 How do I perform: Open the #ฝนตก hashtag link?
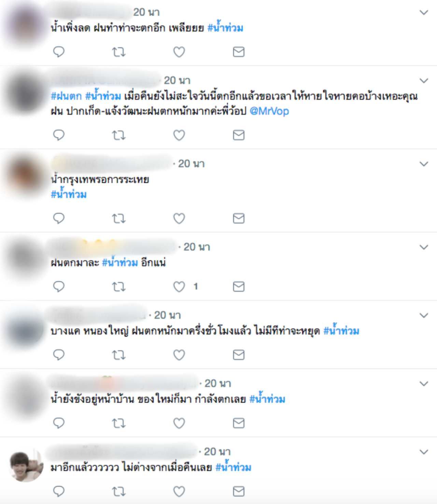66,96
